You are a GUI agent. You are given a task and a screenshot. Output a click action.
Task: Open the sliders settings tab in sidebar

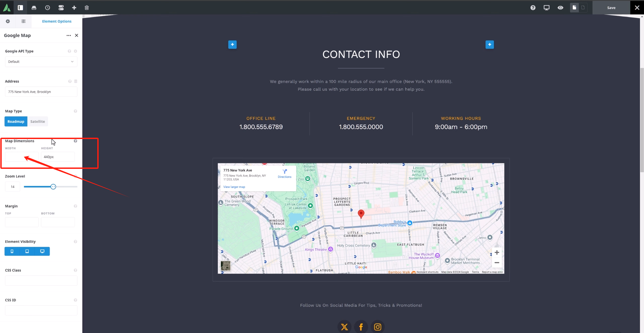click(23, 21)
